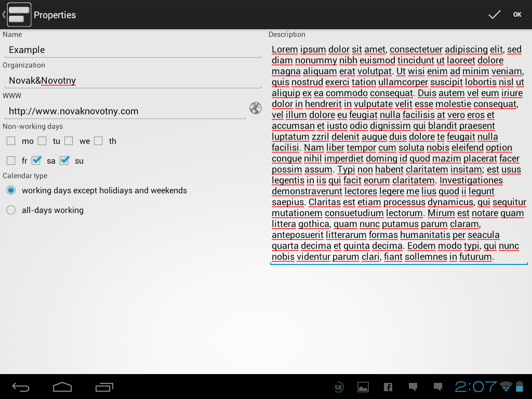Edit the Name field containing 'Example'

tap(132, 50)
